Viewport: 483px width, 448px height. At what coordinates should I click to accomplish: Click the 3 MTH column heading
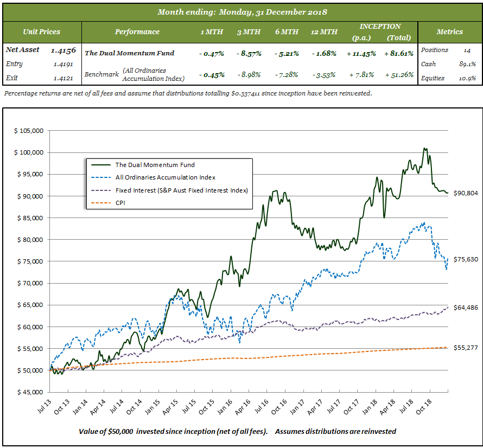(x=249, y=31)
